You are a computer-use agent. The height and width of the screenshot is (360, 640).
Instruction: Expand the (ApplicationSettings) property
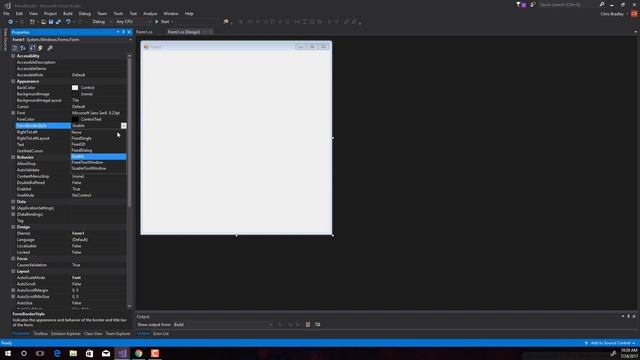pyautogui.click(x=13, y=208)
